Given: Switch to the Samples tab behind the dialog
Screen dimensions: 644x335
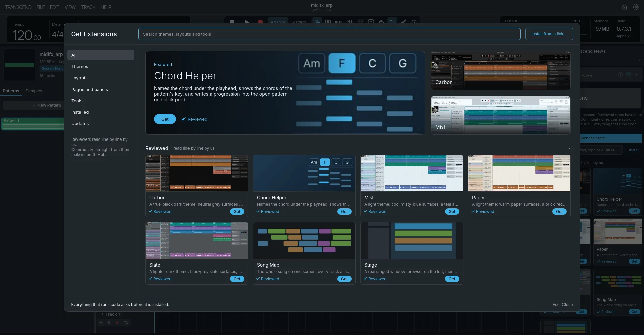Looking at the screenshot, I should pos(34,91).
